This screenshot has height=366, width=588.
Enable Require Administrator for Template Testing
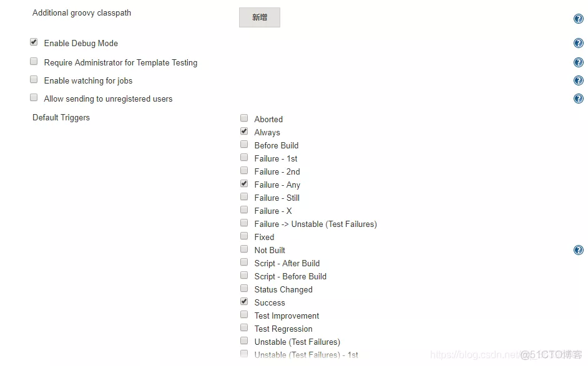(x=34, y=62)
